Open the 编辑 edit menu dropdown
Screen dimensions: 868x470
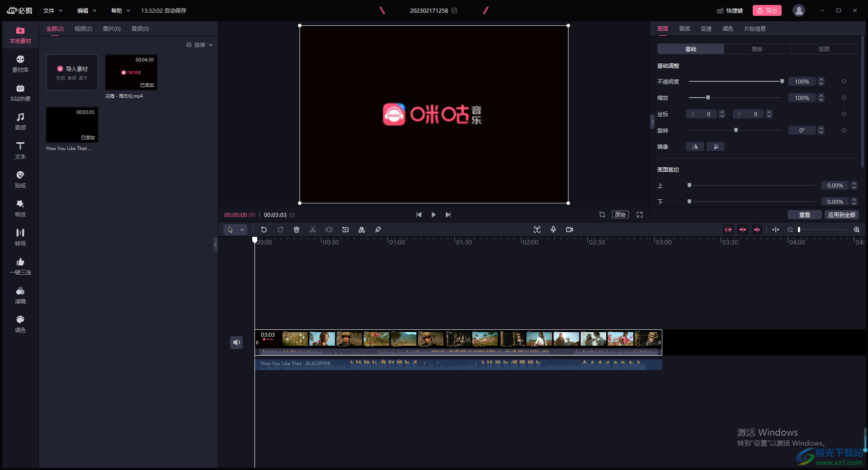tap(87, 10)
